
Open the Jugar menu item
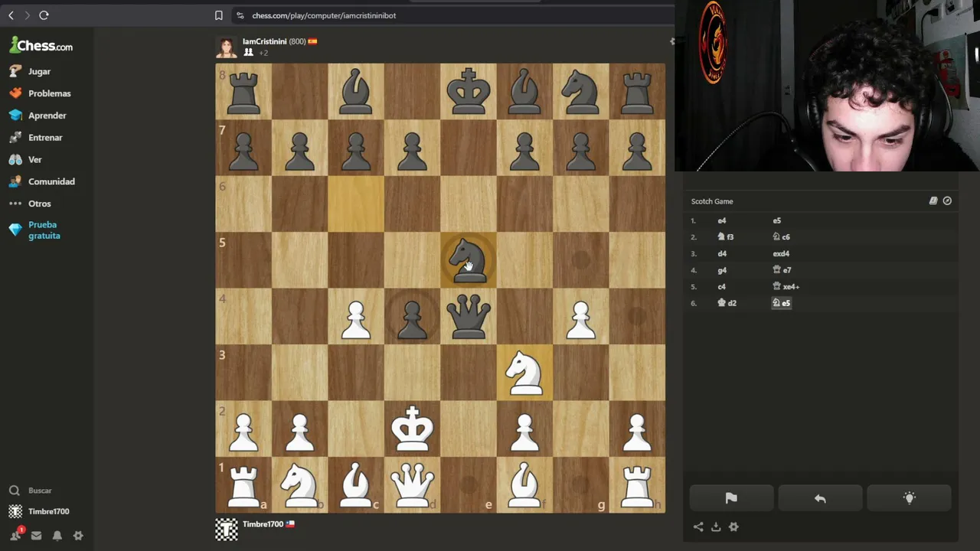point(39,71)
